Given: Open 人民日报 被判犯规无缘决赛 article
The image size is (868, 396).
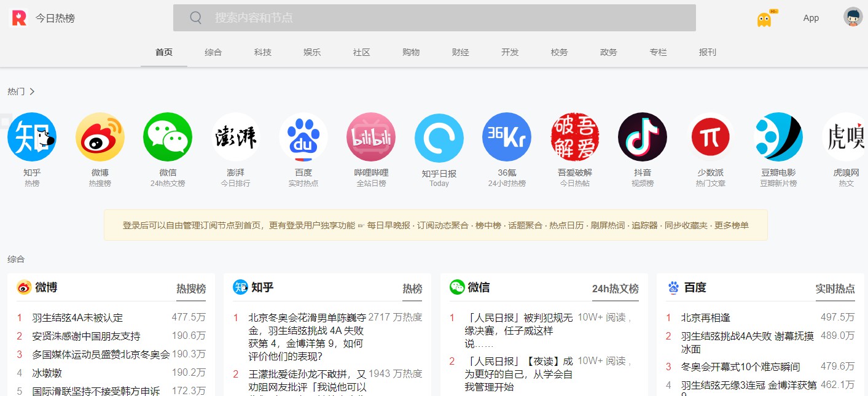Looking at the screenshot, I should click(x=520, y=330).
